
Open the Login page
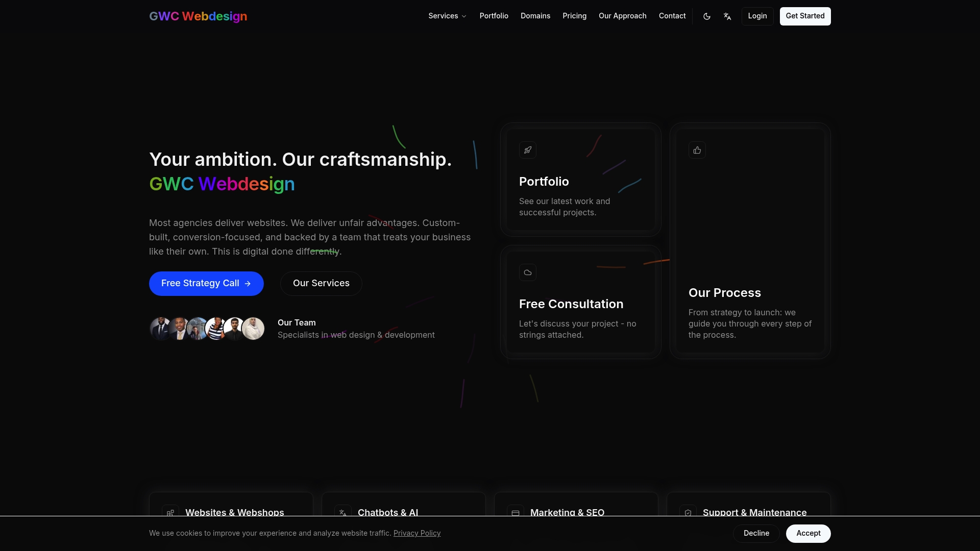coord(757,16)
